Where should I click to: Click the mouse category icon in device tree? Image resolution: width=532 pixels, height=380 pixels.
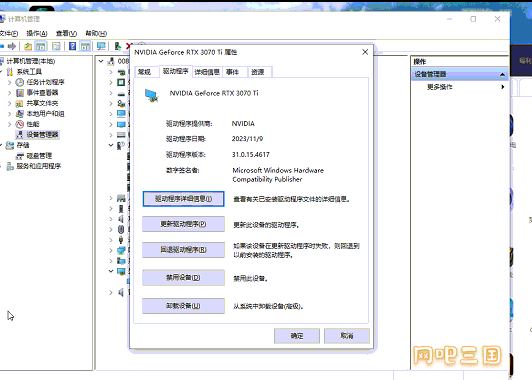coord(121,229)
